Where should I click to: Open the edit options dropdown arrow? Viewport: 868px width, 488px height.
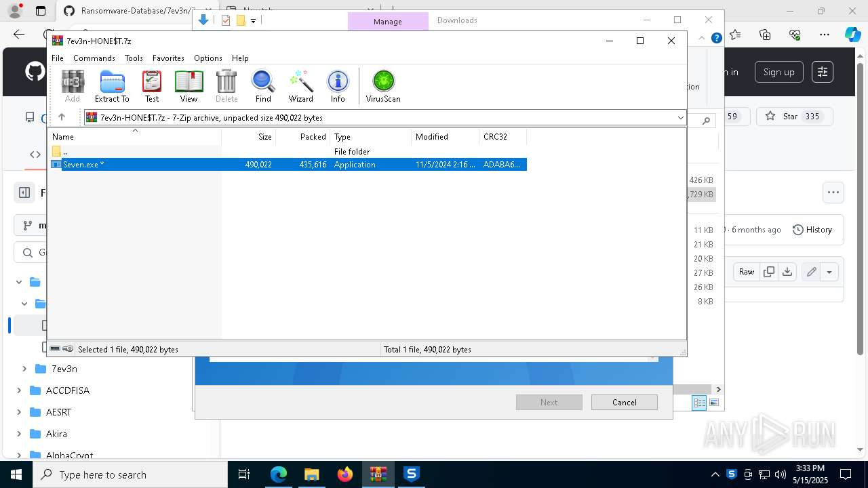(x=829, y=272)
